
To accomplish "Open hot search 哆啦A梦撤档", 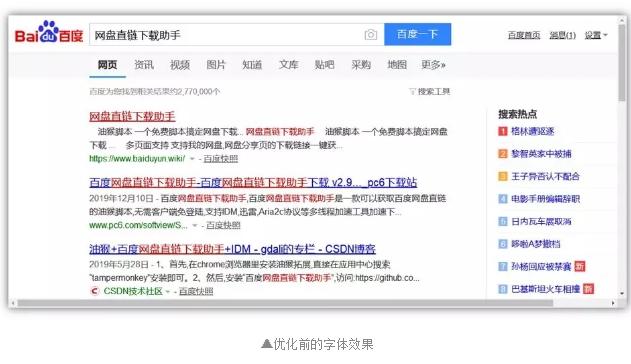I will pos(536,244).
